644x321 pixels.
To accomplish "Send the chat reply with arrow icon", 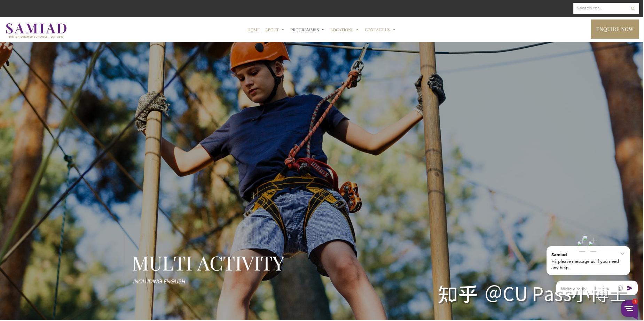I will coord(630,288).
